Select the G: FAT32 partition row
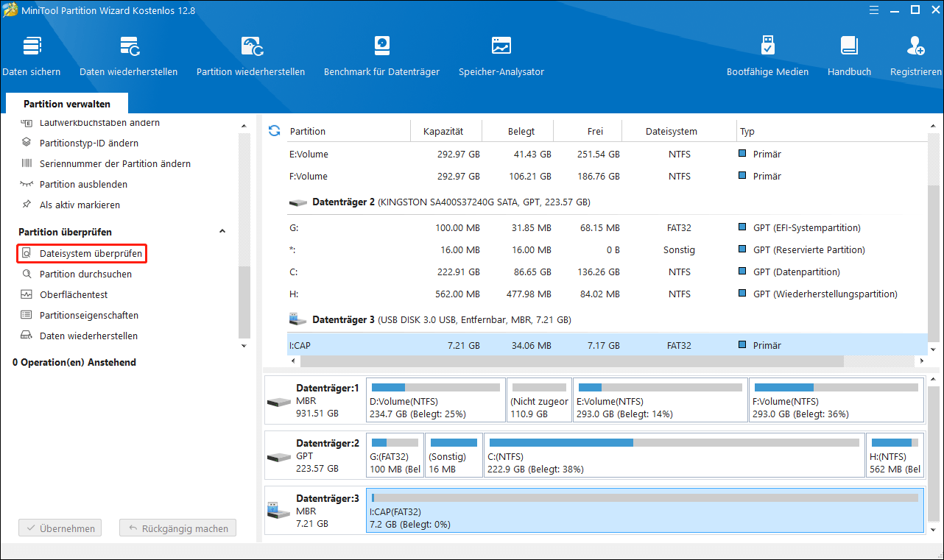944x560 pixels. tap(607, 228)
